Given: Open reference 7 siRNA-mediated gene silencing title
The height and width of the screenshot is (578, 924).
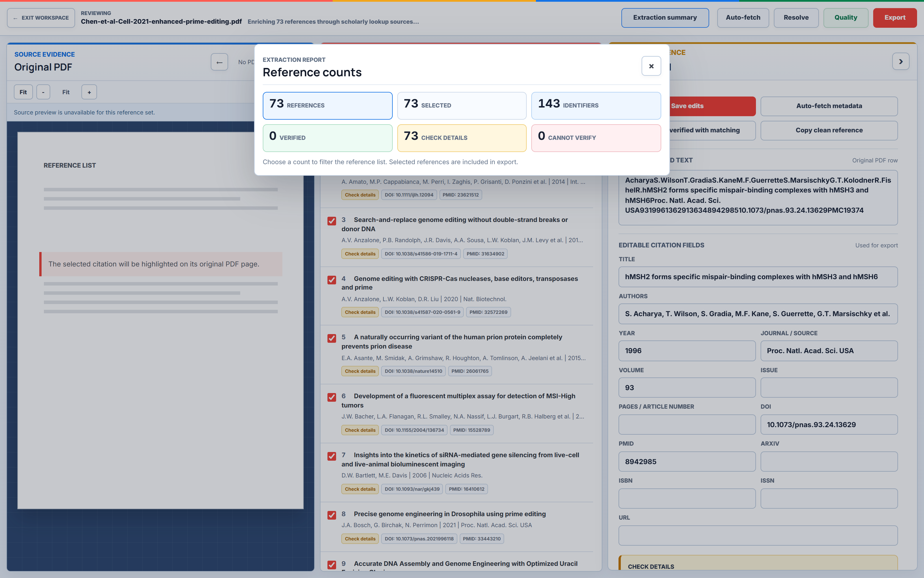Looking at the screenshot, I should [x=460, y=460].
